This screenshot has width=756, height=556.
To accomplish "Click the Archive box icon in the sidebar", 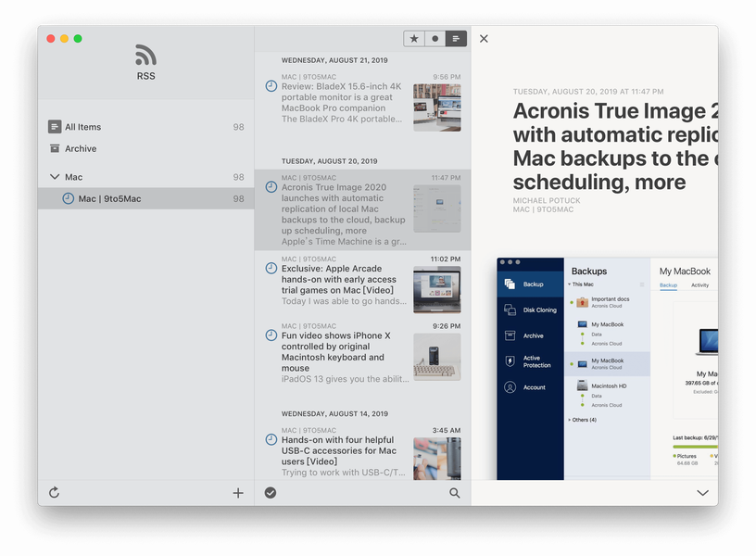I will pyautogui.click(x=55, y=148).
